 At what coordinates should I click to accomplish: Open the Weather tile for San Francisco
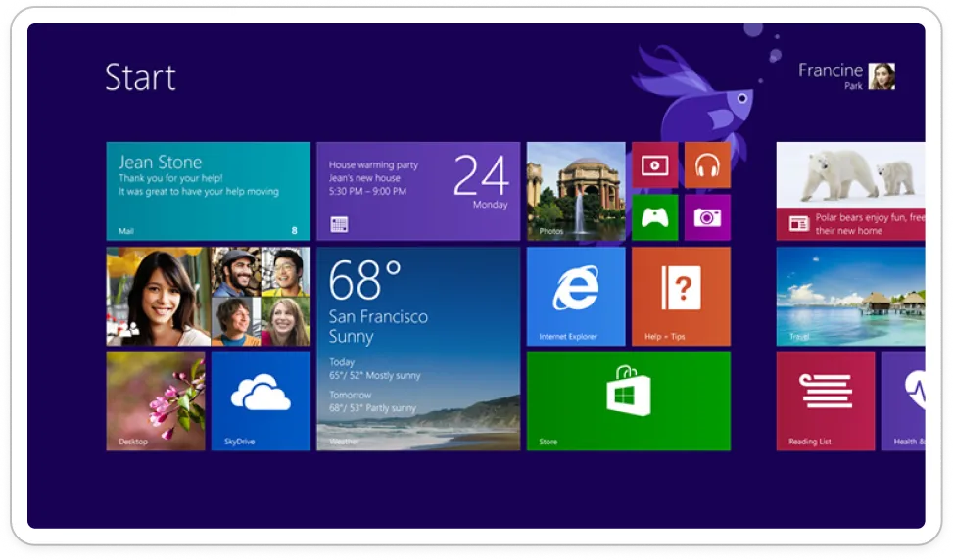tap(418, 349)
